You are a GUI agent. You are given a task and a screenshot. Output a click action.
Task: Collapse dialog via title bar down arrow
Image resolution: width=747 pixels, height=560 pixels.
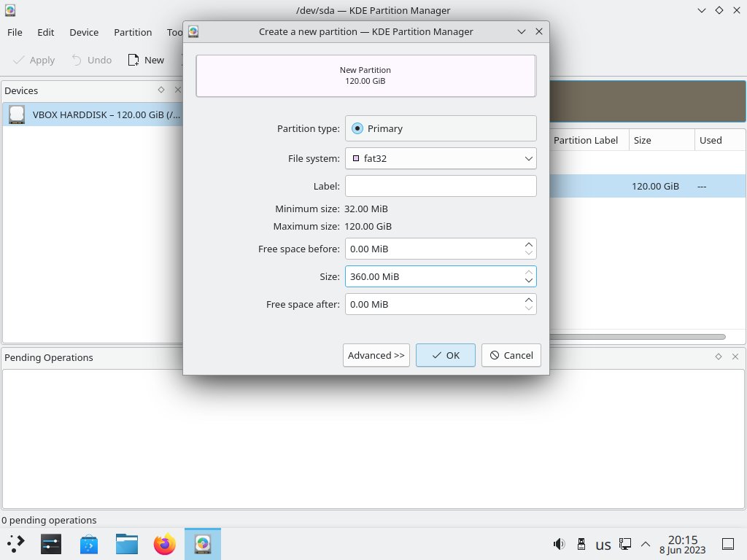click(521, 31)
